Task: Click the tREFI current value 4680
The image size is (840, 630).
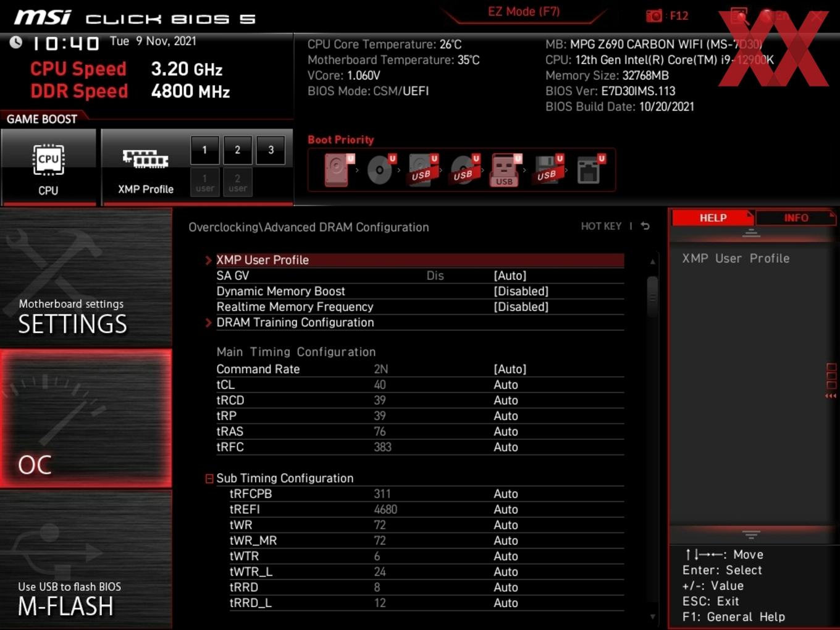Action: [x=385, y=510]
